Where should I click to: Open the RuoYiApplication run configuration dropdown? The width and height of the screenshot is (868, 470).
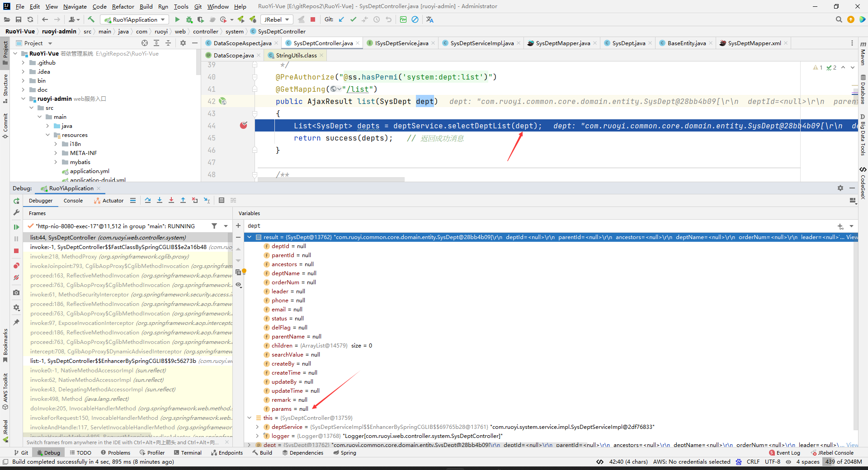pyautogui.click(x=135, y=19)
